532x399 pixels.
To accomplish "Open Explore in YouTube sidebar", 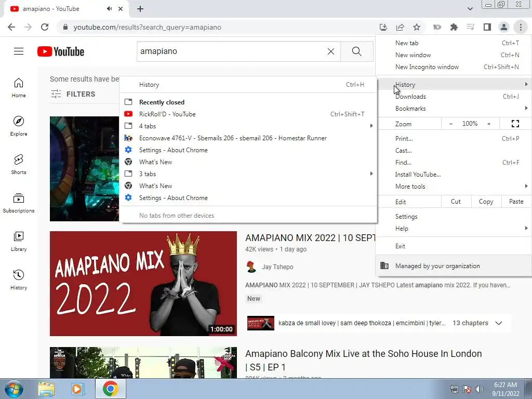I will 19,126.
